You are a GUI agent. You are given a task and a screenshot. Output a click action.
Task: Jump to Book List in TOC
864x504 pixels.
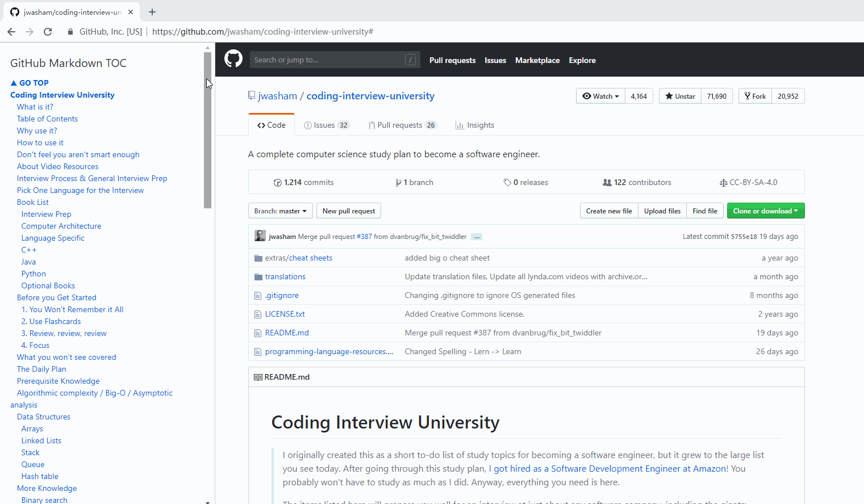tap(33, 202)
